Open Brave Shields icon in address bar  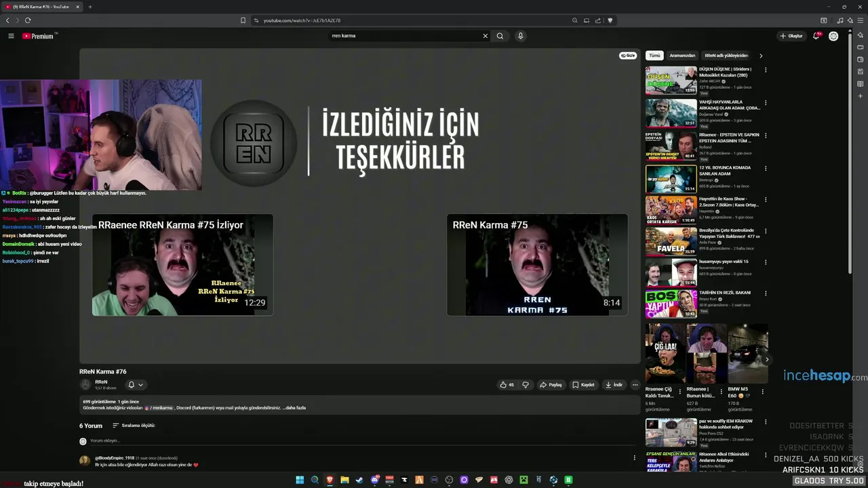[x=610, y=20]
